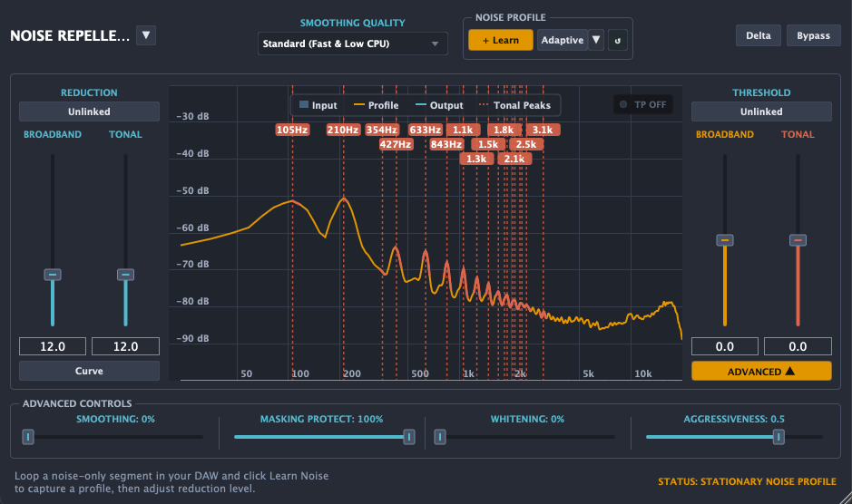Screen dimensions: 852x504
Task: Open the preset menu arrow beside plugin title
Action: [x=145, y=35]
